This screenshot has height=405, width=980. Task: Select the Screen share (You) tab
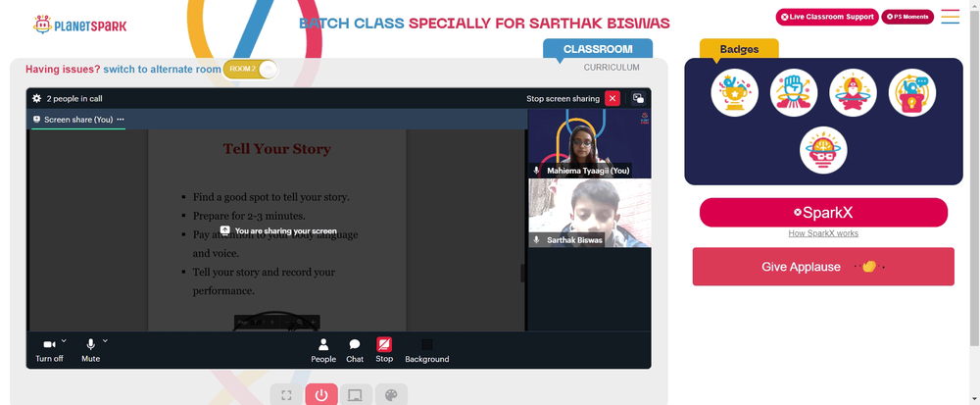pos(78,120)
